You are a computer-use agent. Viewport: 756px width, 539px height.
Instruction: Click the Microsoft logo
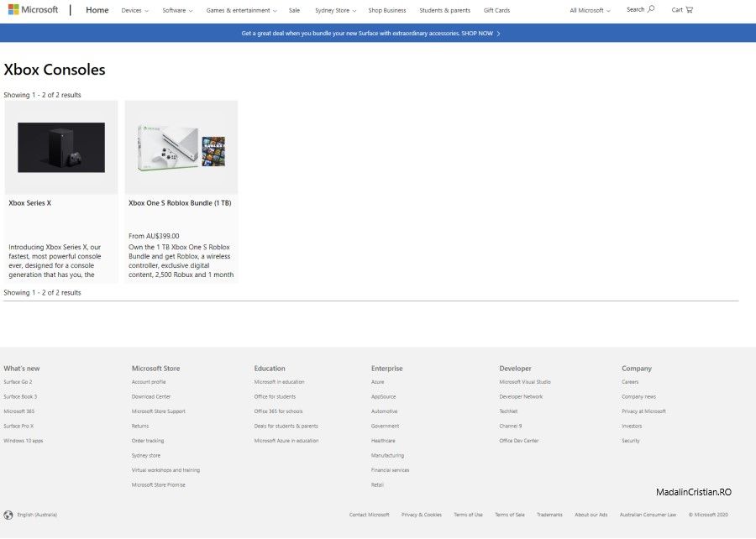(33, 9)
